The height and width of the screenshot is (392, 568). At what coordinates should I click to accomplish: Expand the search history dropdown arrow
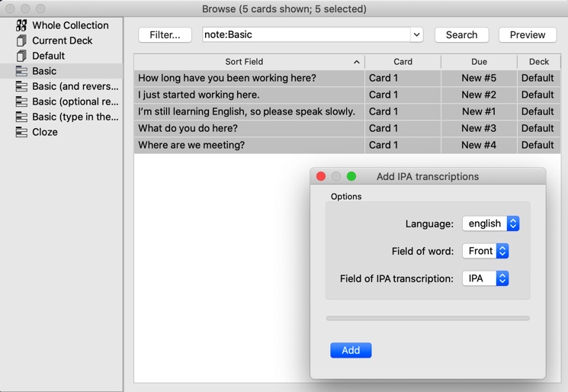click(x=416, y=34)
